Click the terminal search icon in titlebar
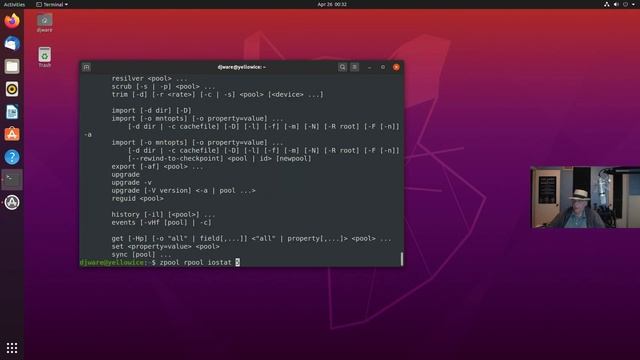 click(x=342, y=67)
